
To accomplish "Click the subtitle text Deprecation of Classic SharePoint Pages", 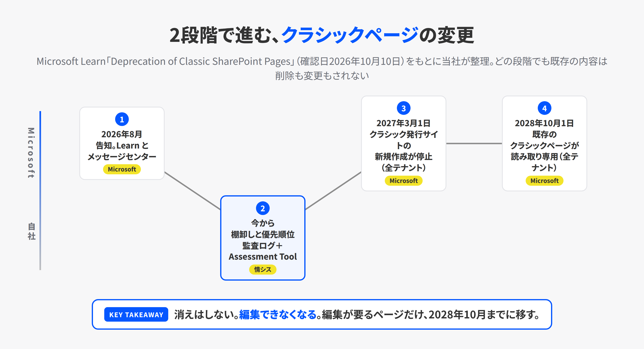I will [200, 61].
